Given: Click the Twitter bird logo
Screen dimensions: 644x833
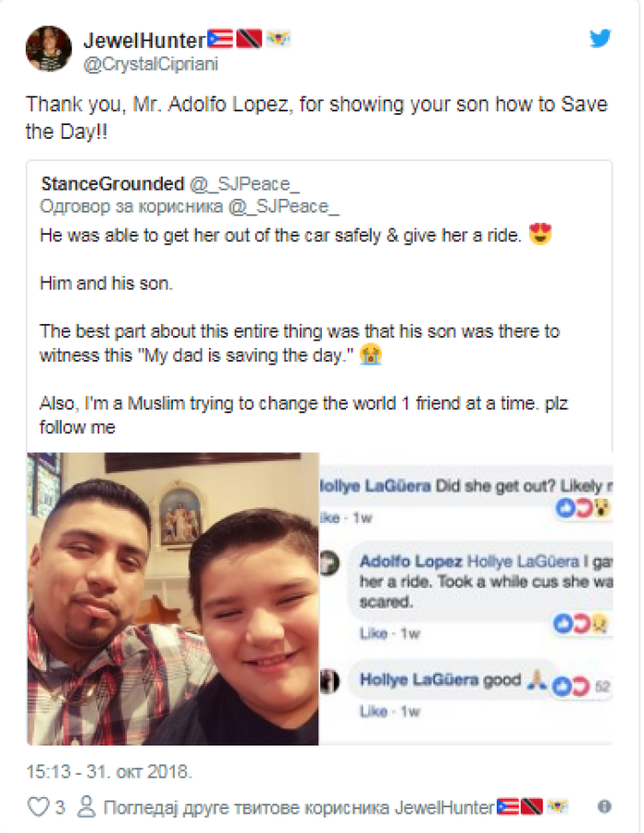Looking at the screenshot, I should [600, 39].
